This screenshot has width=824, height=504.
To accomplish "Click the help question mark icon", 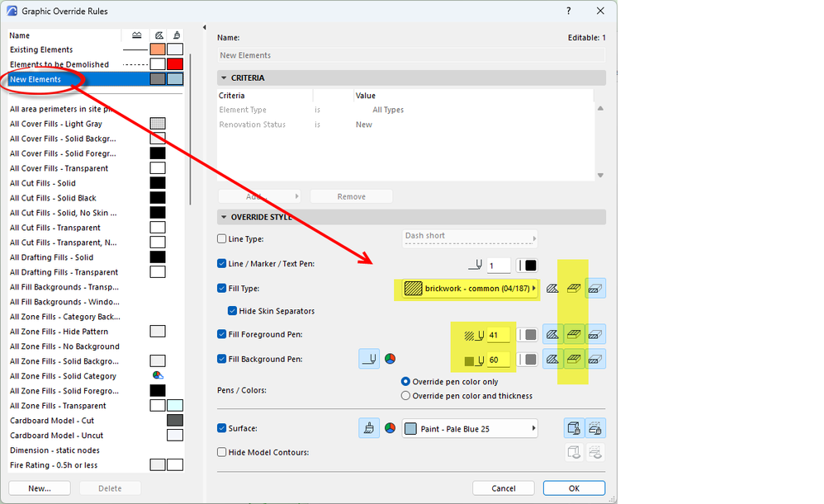I will coord(569,11).
